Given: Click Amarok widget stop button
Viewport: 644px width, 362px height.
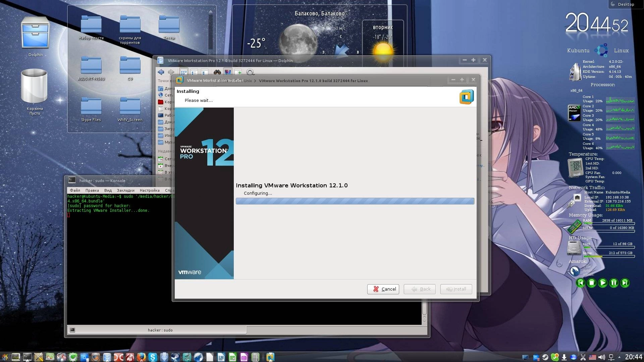Looking at the screenshot, I should pyautogui.click(x=592, y=283).
